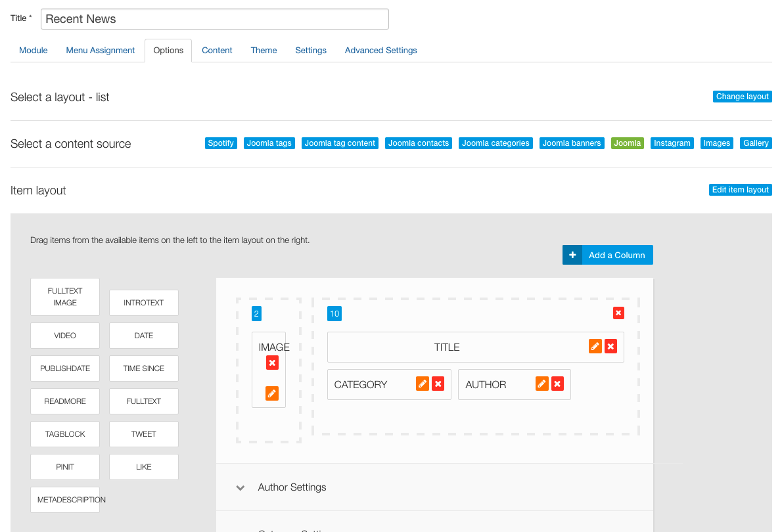
Task: Select Gallery content source
Action: (x=756, y=143)
